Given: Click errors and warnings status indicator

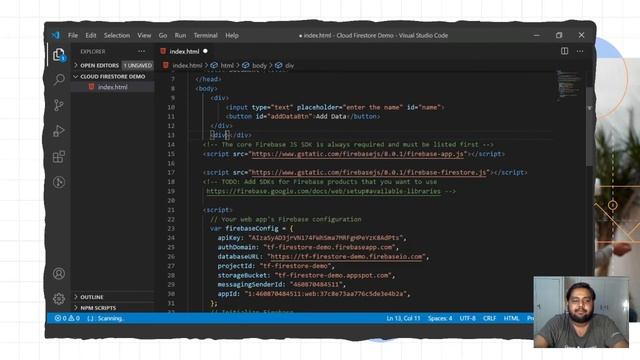Looking at the screenshot, I should (67, 318).
